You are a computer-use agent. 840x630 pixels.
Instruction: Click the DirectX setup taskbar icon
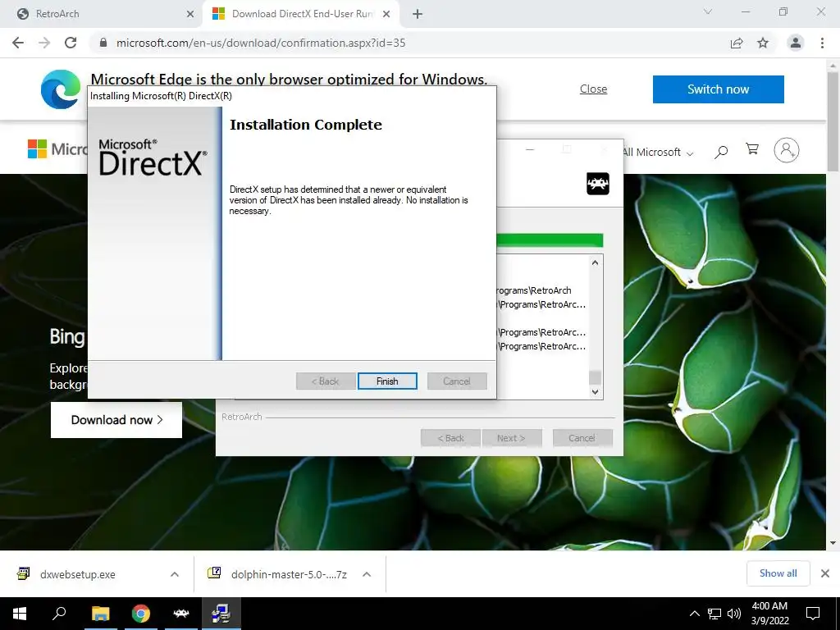click(221, 614)
